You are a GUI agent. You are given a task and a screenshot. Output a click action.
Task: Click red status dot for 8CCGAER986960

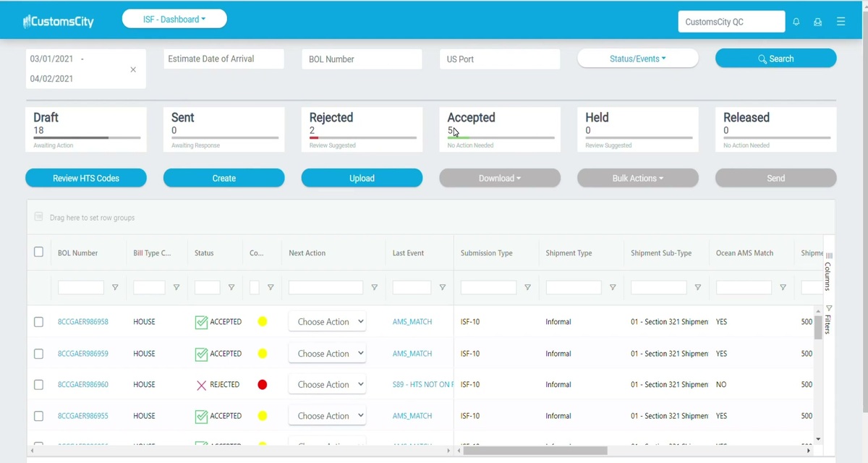[263, 385]
